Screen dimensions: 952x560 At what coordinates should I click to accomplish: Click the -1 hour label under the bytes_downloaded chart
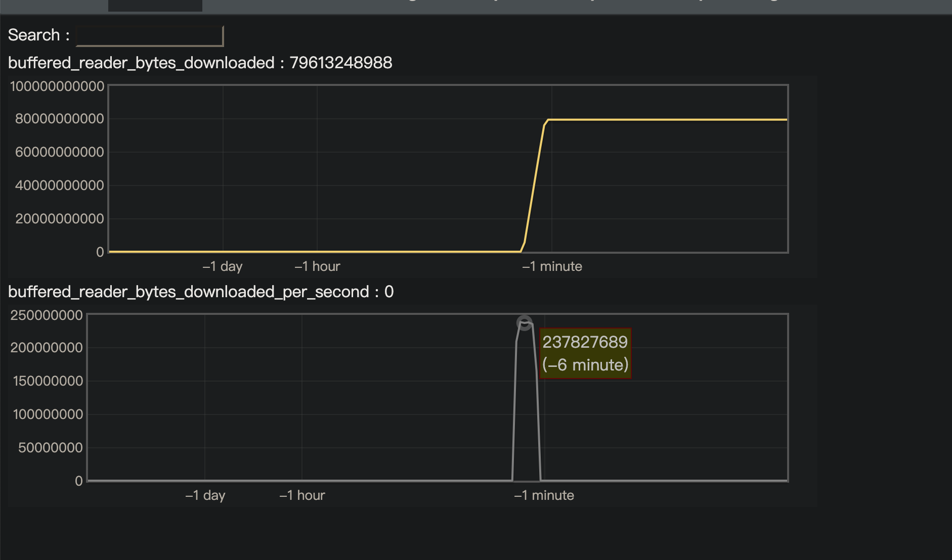tap(317, 266)
